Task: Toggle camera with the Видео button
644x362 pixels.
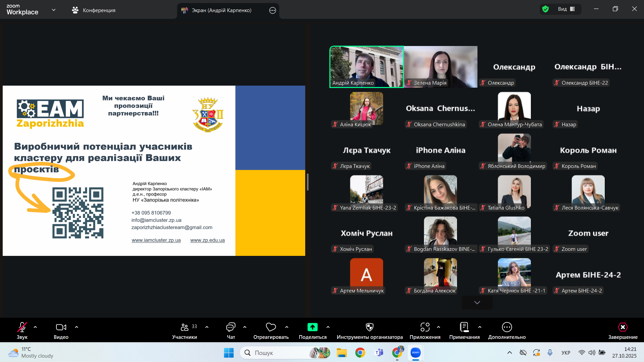Action: coord(61,327)
